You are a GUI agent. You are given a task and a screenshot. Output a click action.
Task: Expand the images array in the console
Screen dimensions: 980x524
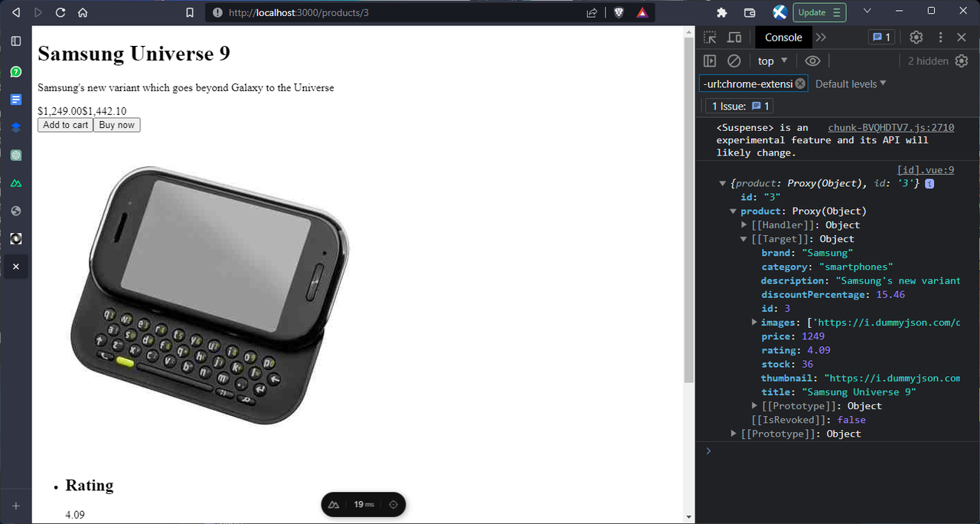(754, 322)
